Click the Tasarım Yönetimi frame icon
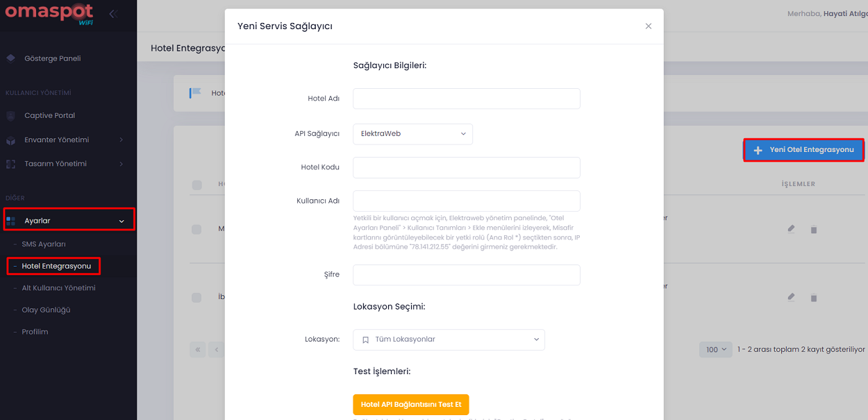The height and width of the screenshot is (420, 868). point(10,164)
